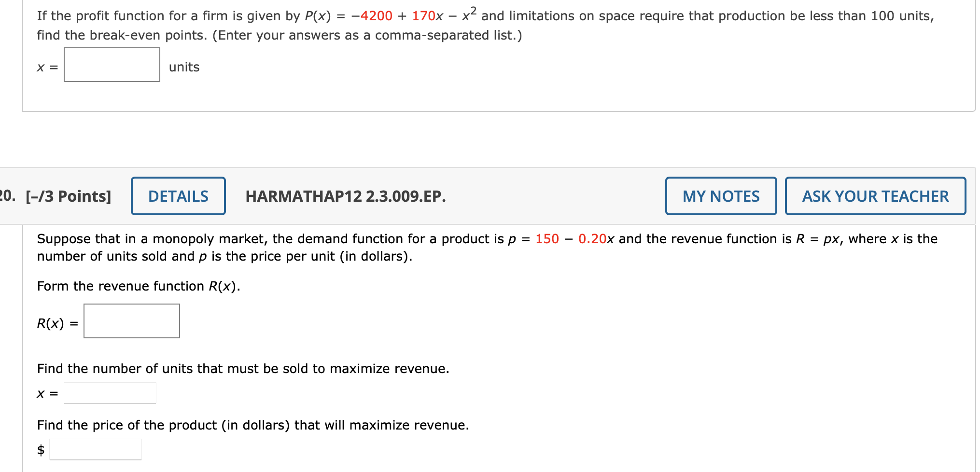Click the break-even points answer box
This screenshot has width=980, height=472.
point(112,65)
